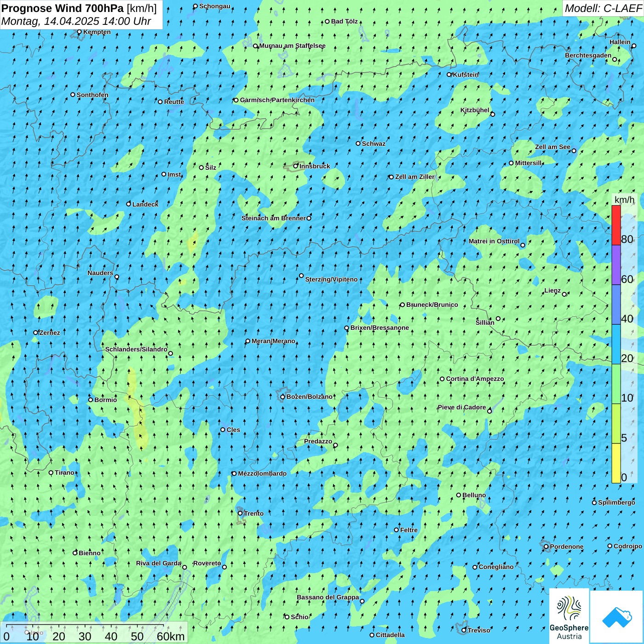This screenshot has width=644, height=644.
Task: Click the 'Bruneck/Brunico' label
Action: click(x=432, y=305)
